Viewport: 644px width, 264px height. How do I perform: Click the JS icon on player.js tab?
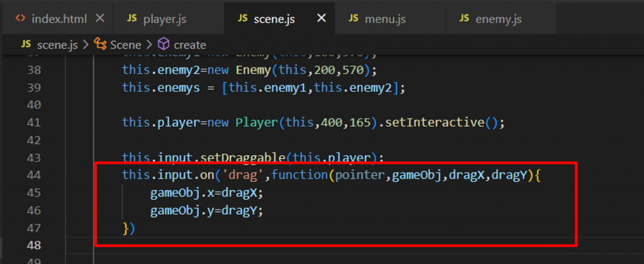[132, 18]
